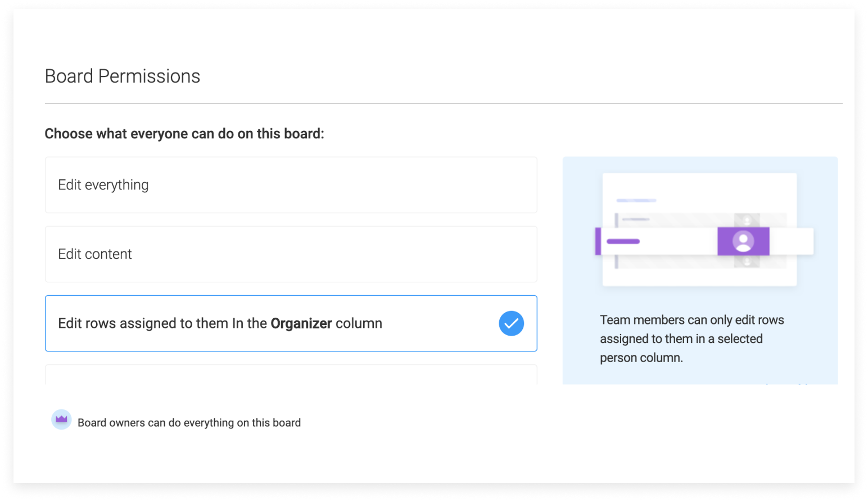The width and height of the screenshot is (868, 501).
Task: Click the person avatar icon in the preview illustration
Action: click(x=743, y=241)
